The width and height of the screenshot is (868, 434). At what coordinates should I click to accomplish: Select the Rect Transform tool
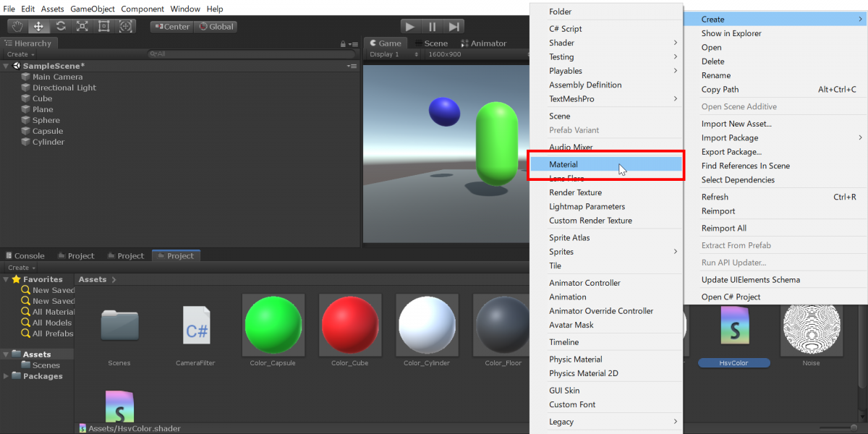[104, 26]
